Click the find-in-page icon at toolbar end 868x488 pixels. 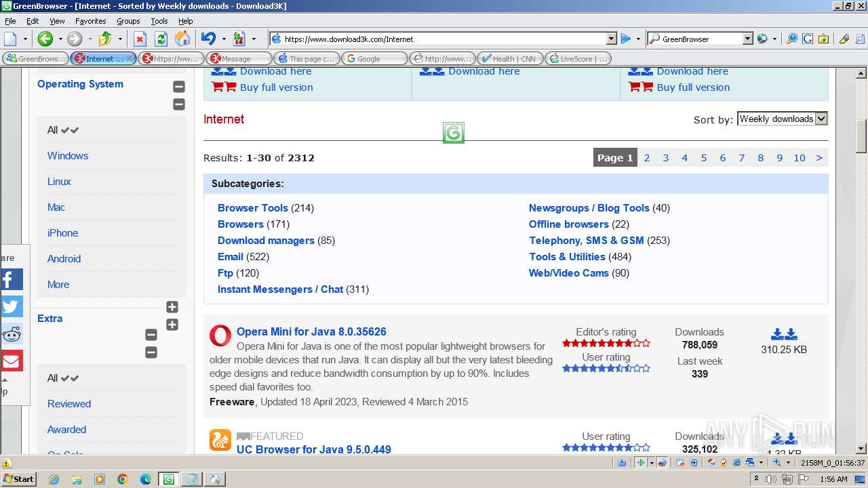(x=859, y=39)
